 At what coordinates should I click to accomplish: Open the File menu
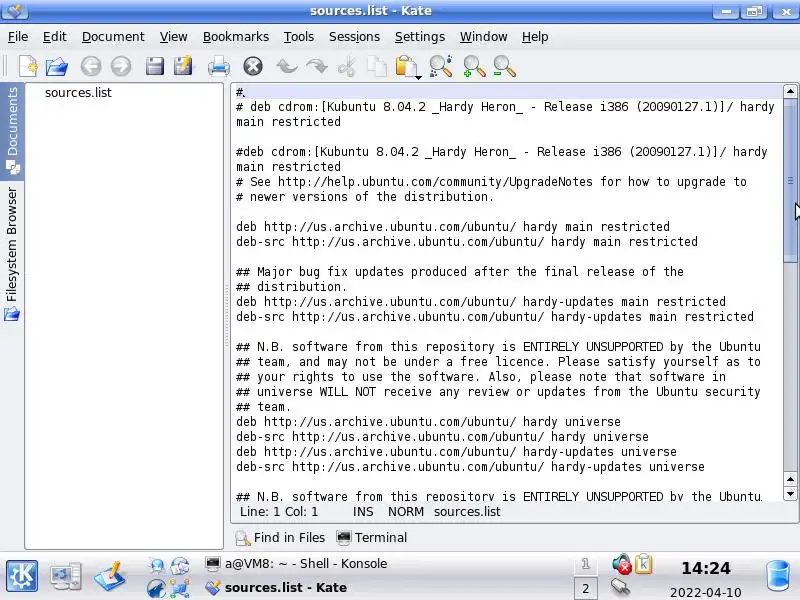[x=18, y=37]
